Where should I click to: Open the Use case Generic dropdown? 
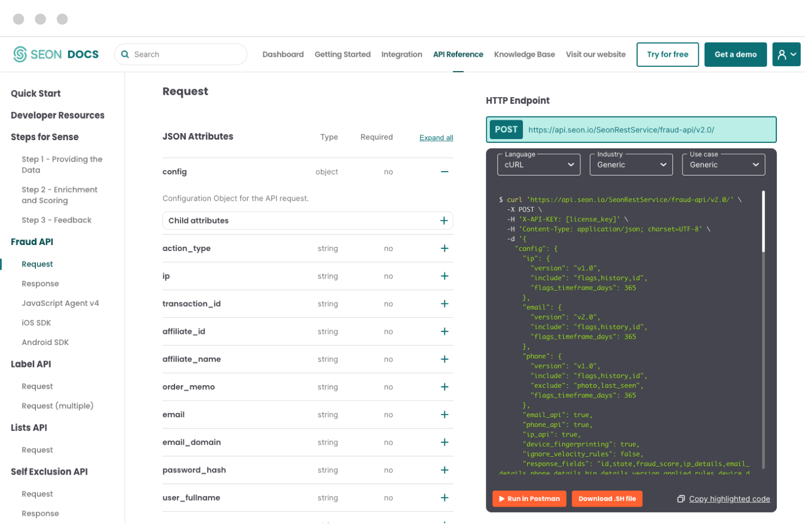point(724,164)
